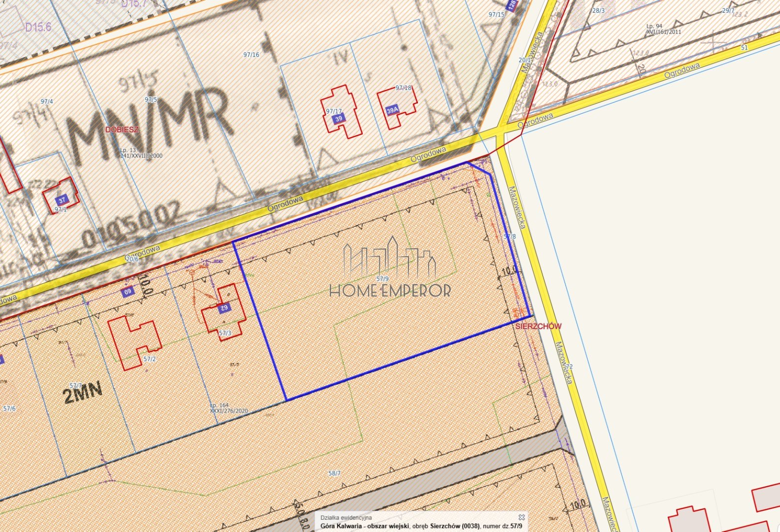Click the Góra Kalwaria parcel description text
This screenshot has width=780, height=532.
tap(421, 526)
